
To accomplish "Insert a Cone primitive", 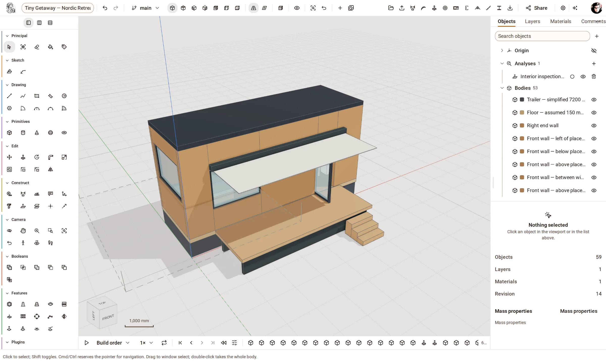I will pos(37,133).
